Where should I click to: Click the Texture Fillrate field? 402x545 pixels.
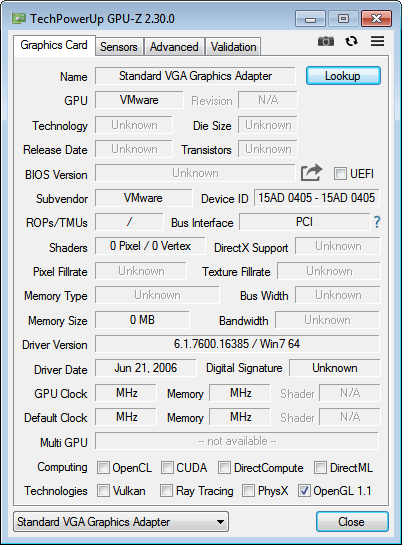pyautogui.click(x=329, y=271)
